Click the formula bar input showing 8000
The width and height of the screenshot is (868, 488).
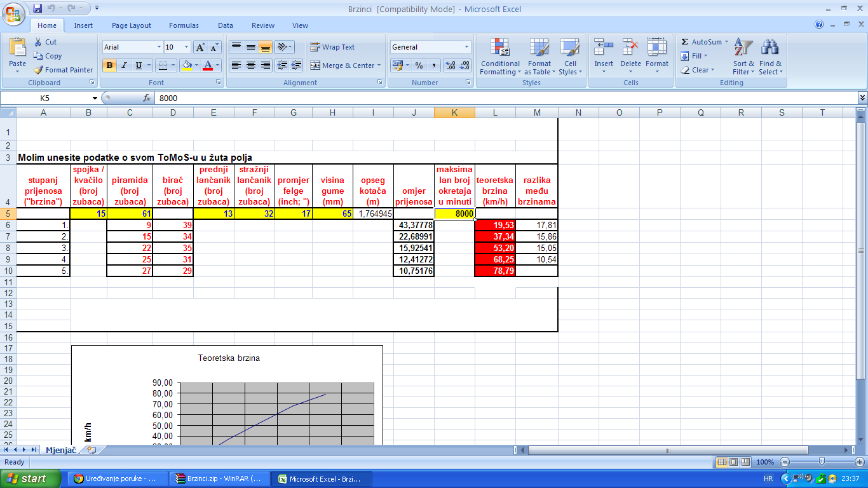coord(505,98)
